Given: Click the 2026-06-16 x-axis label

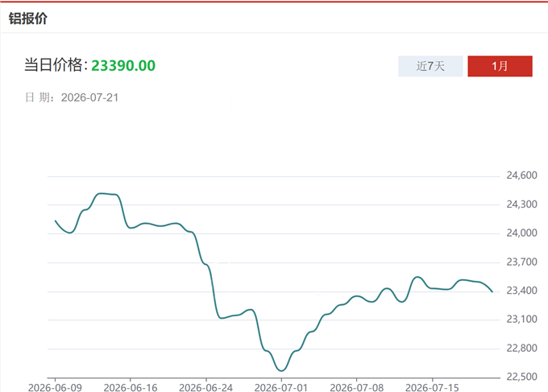Looking at the screenshot, I should pos(131,387).
